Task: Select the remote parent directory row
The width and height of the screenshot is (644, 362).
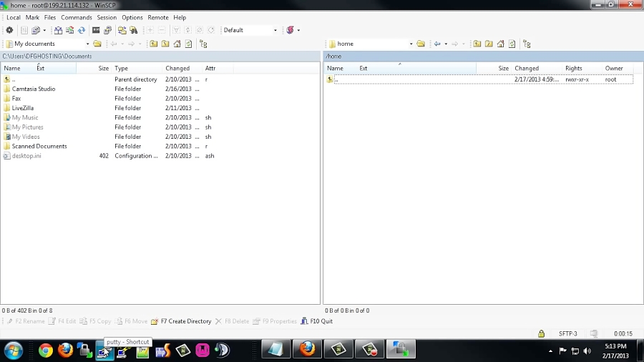Action: click(x=479, y=79)
